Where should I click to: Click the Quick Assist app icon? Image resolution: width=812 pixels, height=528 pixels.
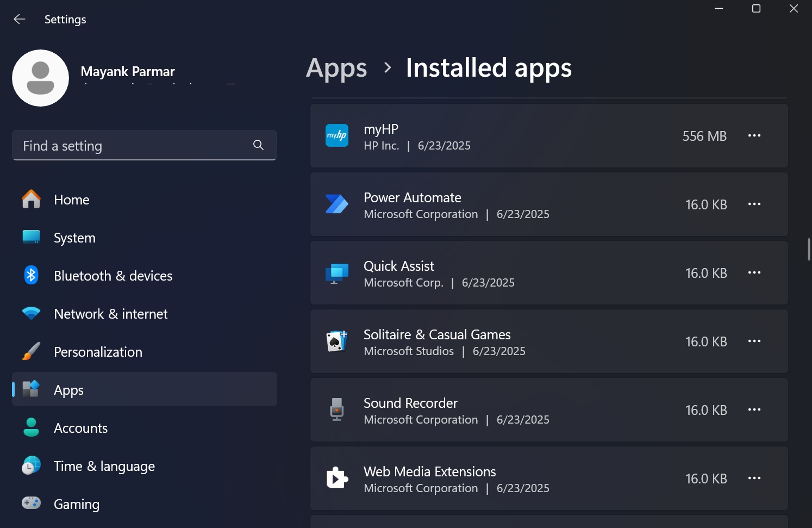[336, 273]
